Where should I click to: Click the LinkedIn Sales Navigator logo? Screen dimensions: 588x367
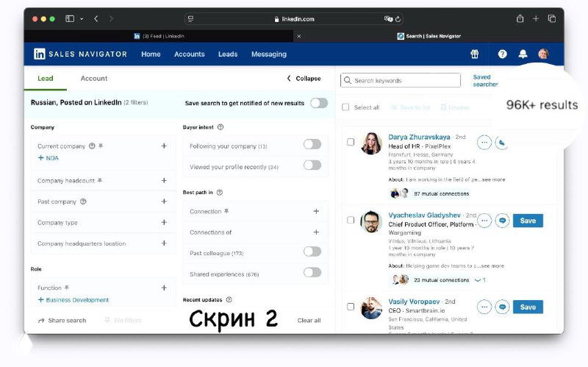coord(80,54)
